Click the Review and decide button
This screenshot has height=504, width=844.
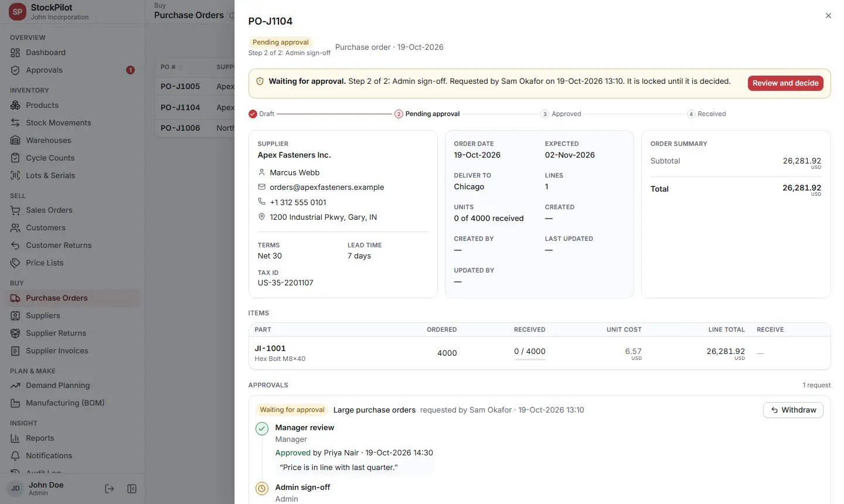[x=785, y=83]
